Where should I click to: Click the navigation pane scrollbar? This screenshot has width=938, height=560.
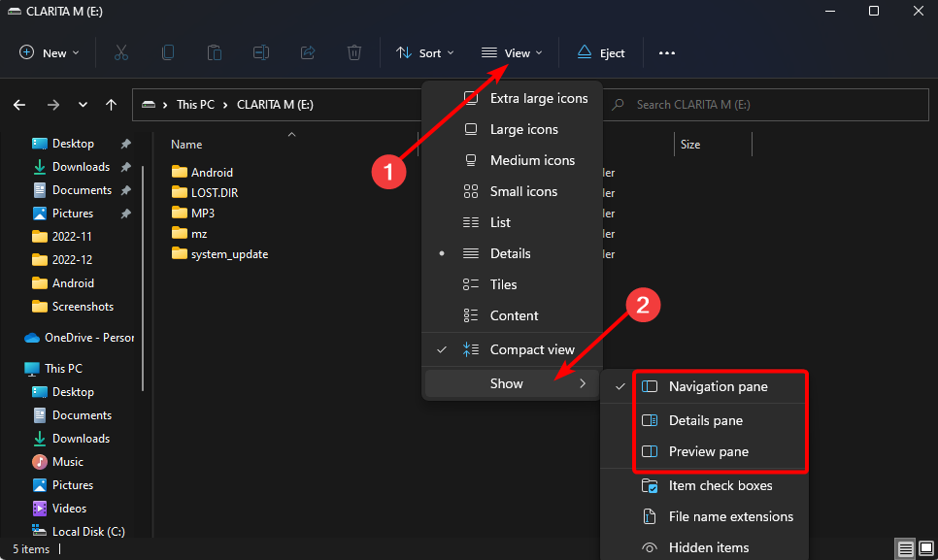point(143,279)
